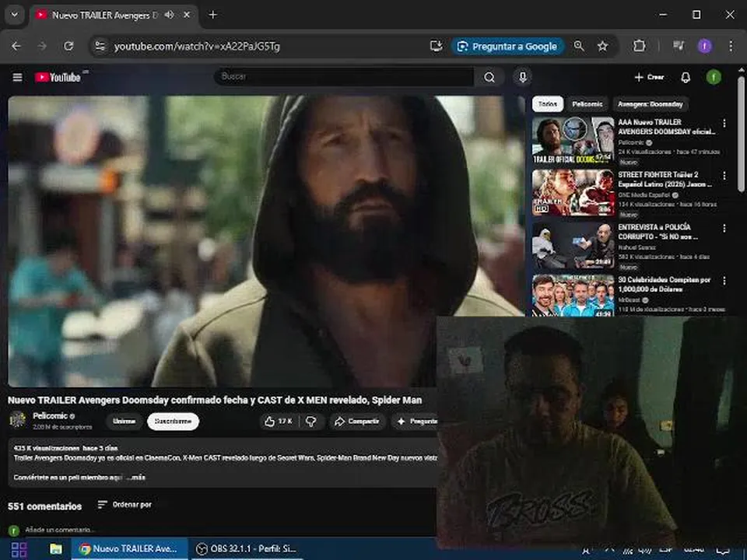Image resolution: width=747 pixels, height=560 pixels.
Task: Select the Avengers: Doomsday filter chip
Action: [x=650, y=103]
